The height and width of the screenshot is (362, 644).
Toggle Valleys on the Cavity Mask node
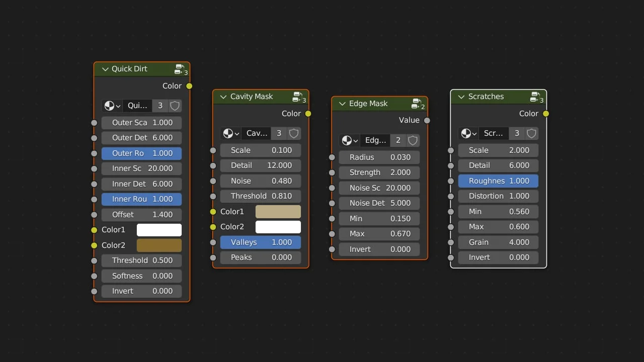(260, 242)
